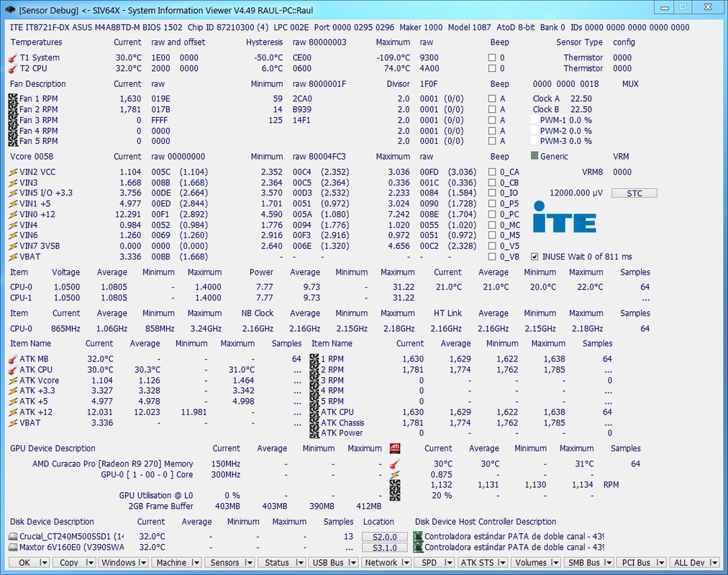Click the S2.0.0 location button
This screenshot has height=575, width=728.
pyautogui.click(x=384, y=537)
